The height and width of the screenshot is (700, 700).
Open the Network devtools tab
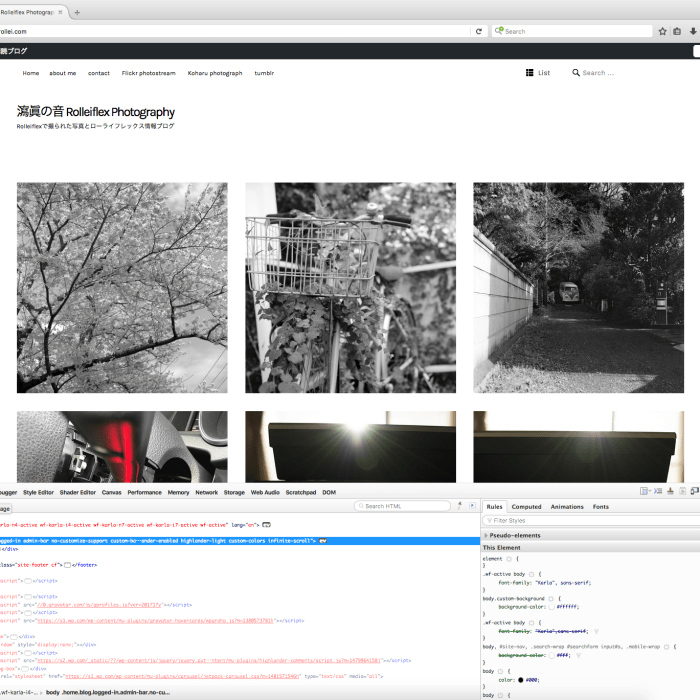coord(207,492)
